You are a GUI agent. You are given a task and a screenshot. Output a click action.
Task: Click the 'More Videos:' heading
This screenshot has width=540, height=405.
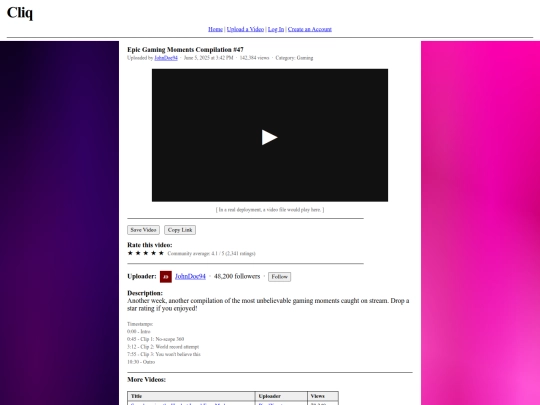pos(146,380)
